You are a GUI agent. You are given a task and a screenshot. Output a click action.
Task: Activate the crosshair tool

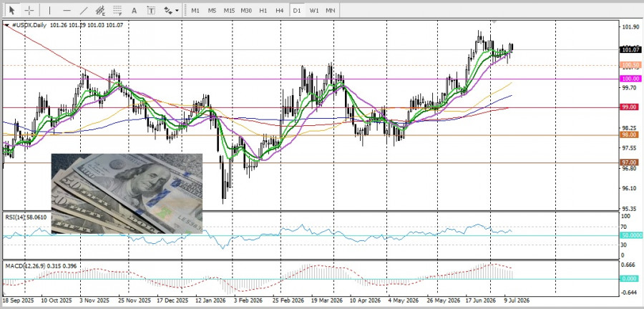pos(29,10)
